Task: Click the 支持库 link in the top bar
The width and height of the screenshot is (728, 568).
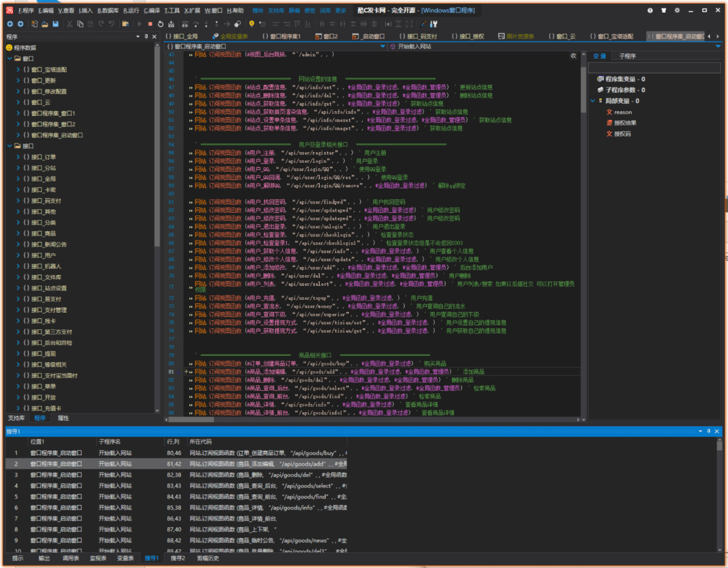Action: click(276, 10)
